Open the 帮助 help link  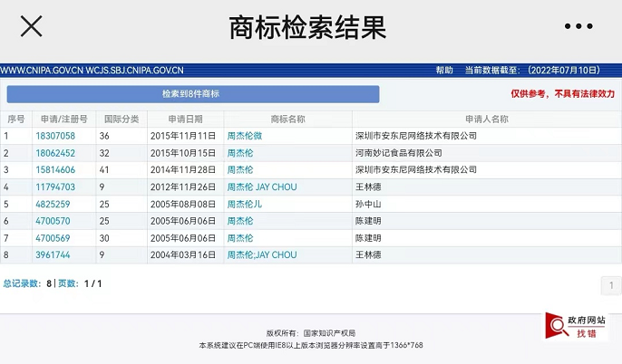pyautogui.click(x=444, y=70)
